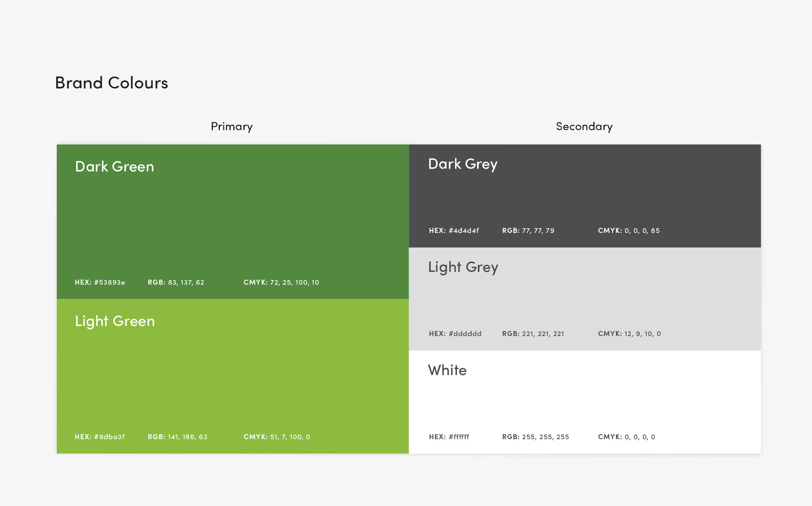The image size is (812, 506).
Task: Click the Brand Colours heading
Action: 111,83
